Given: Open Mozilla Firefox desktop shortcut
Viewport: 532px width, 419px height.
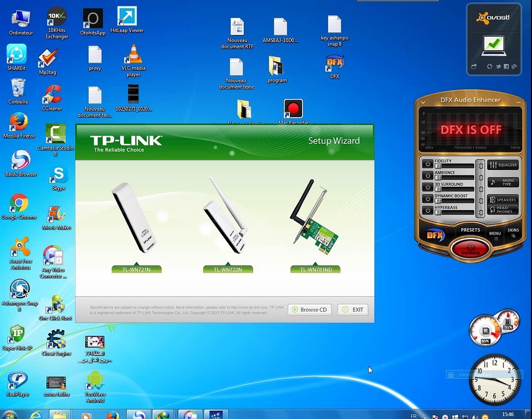Looking at the screenshot, I should (x=19, y=126).
